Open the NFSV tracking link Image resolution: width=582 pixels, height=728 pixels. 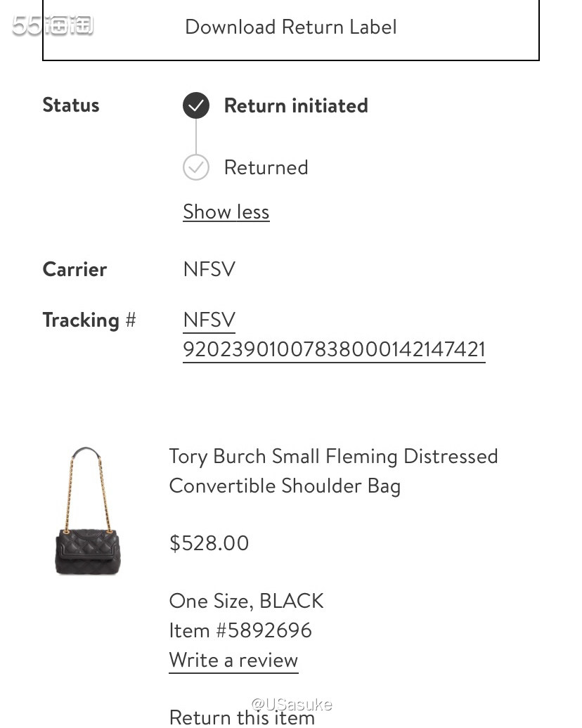[209, 320]
